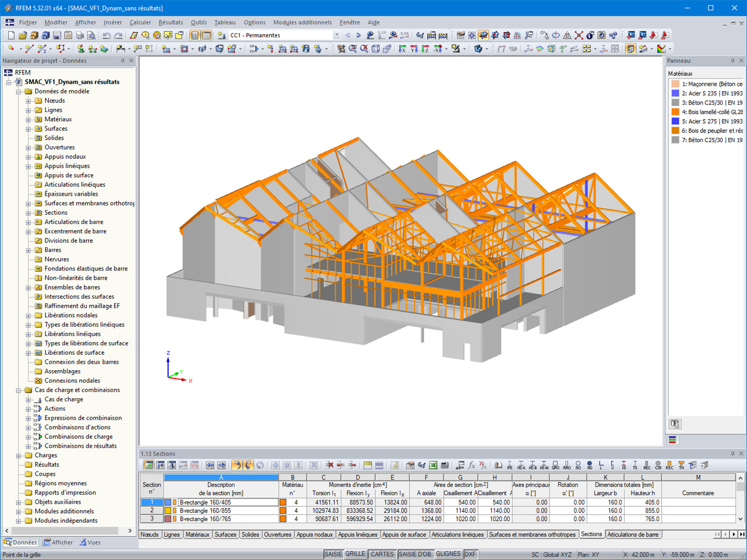
Task: Click the Maçonnerie material color swatch
Action: tap(675, 84)
